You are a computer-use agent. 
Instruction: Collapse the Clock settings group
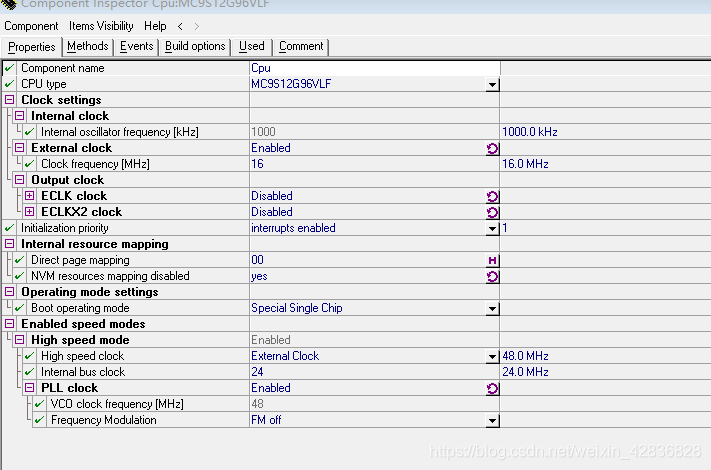[x=10, y=100]
